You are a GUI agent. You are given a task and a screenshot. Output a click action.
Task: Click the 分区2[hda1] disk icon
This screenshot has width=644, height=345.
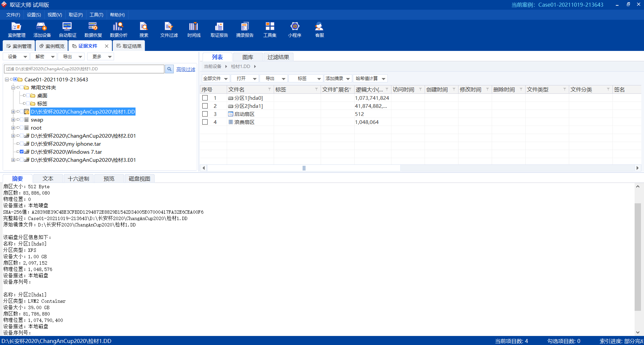[x=230, y=106]
